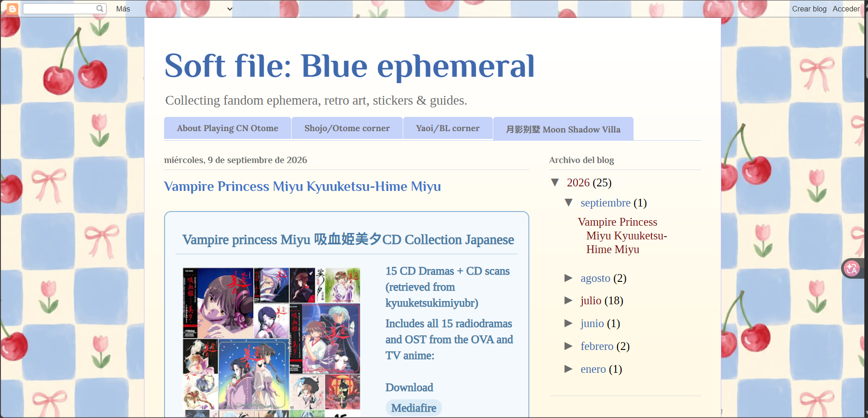Open the Soft file: Blue ephemeral blog title

click(349, 66)
